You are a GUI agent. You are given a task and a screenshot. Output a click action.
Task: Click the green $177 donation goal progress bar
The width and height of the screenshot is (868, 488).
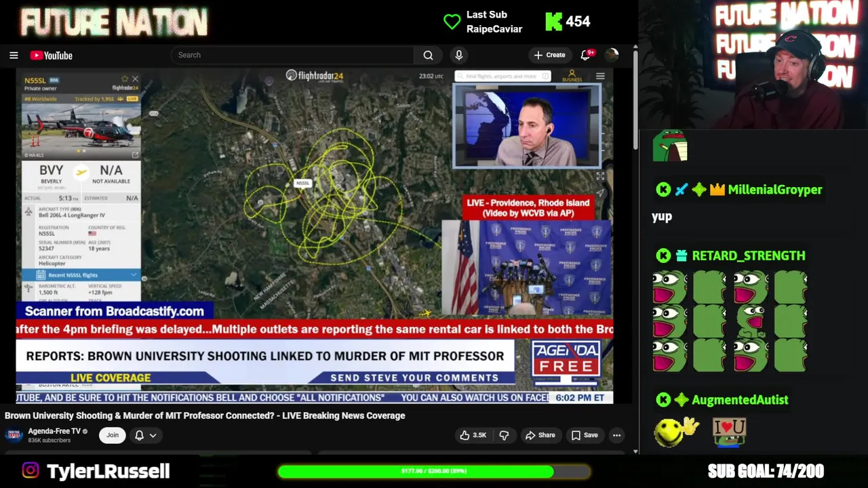[434, 471]
